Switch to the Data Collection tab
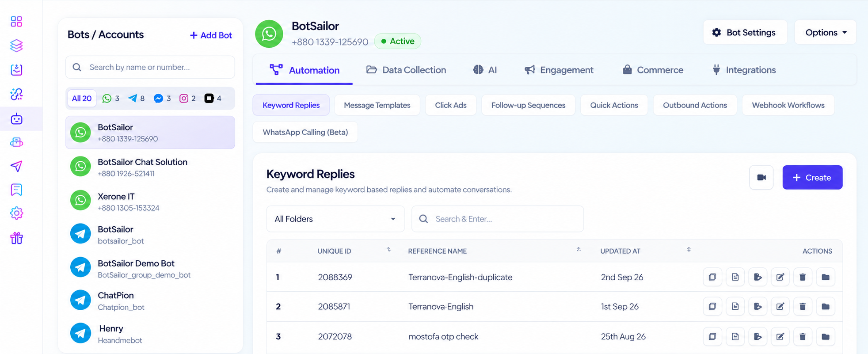This screenshot has width=868, height=354. 406,70
